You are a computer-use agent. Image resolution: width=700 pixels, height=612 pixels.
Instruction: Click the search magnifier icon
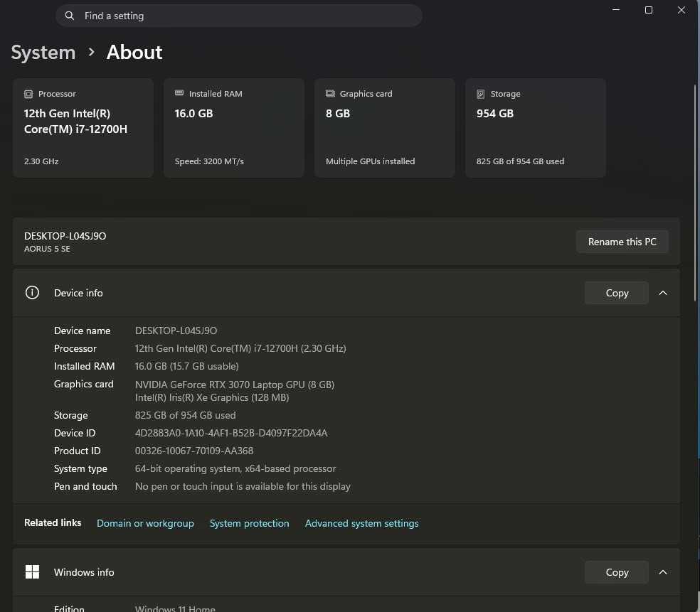(x=69, y=16)
